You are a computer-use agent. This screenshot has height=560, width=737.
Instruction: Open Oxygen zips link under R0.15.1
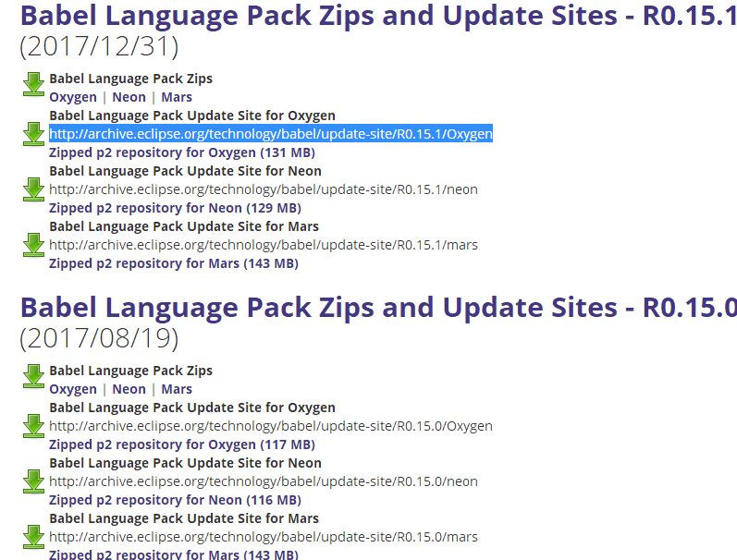coord(73,97)
